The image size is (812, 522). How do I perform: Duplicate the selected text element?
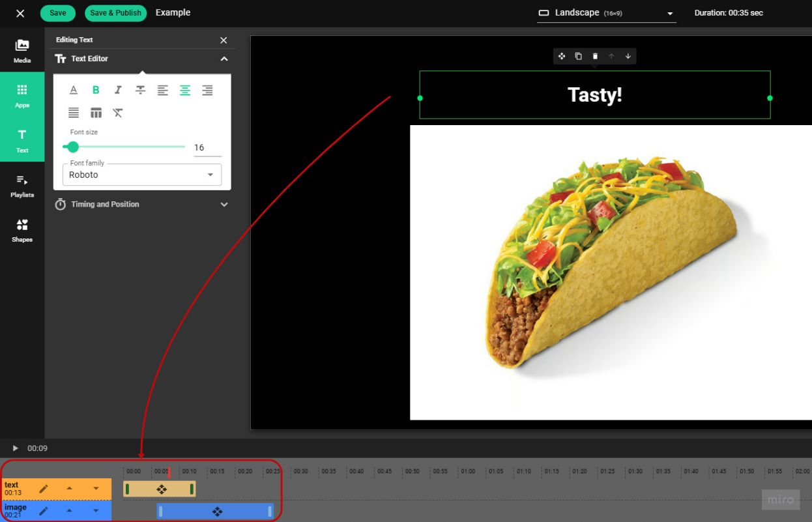pos(578,57)
